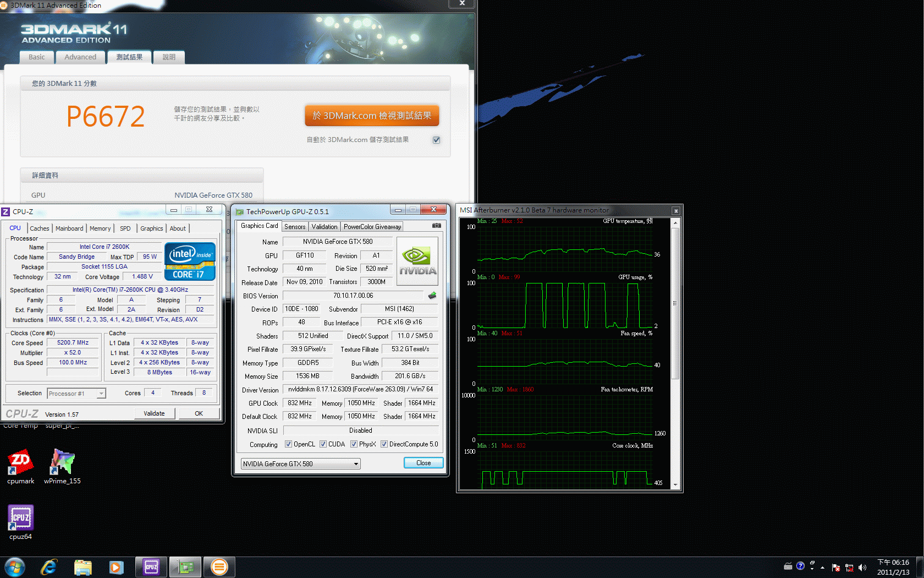This screenshot has width=924, height=578.
Task: Open the wPrime_155 desktop shortcut
Action: 62,467
